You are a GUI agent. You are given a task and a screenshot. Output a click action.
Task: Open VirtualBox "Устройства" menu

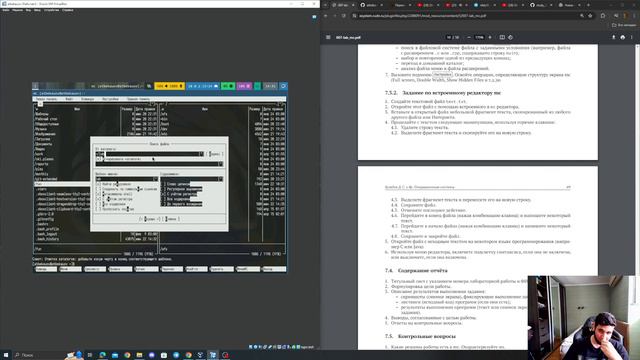point(51,10)
